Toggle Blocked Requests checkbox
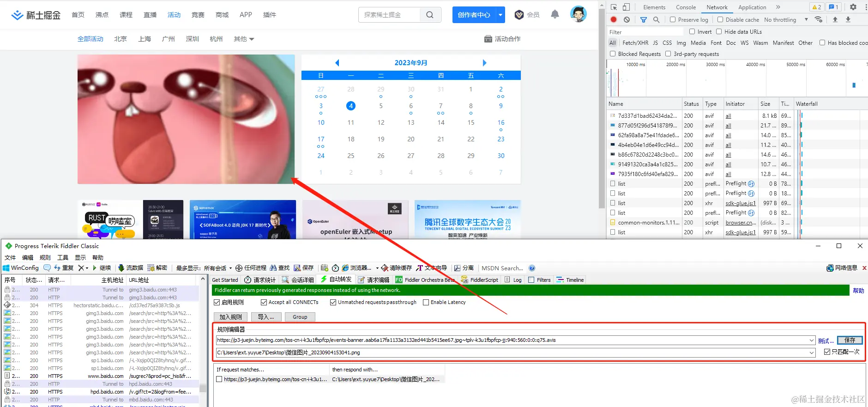This screenshot has height=407, width=868. [x=613, y=54]
